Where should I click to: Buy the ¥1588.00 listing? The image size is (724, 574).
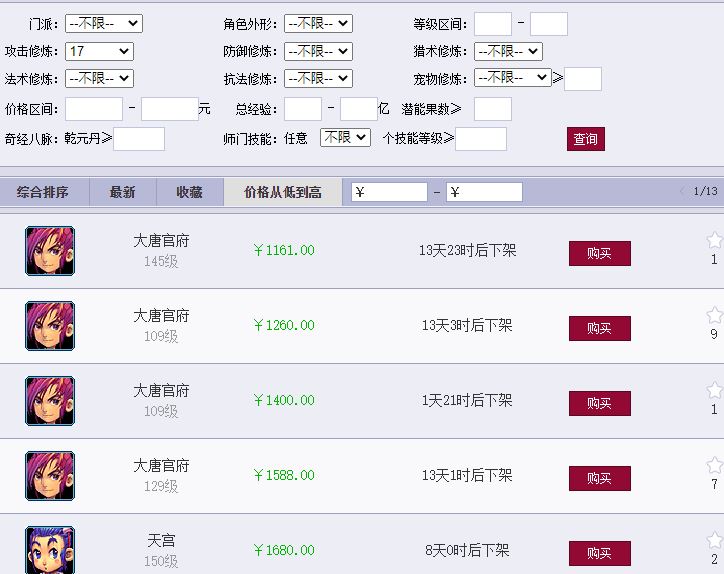tap(599, 478)
